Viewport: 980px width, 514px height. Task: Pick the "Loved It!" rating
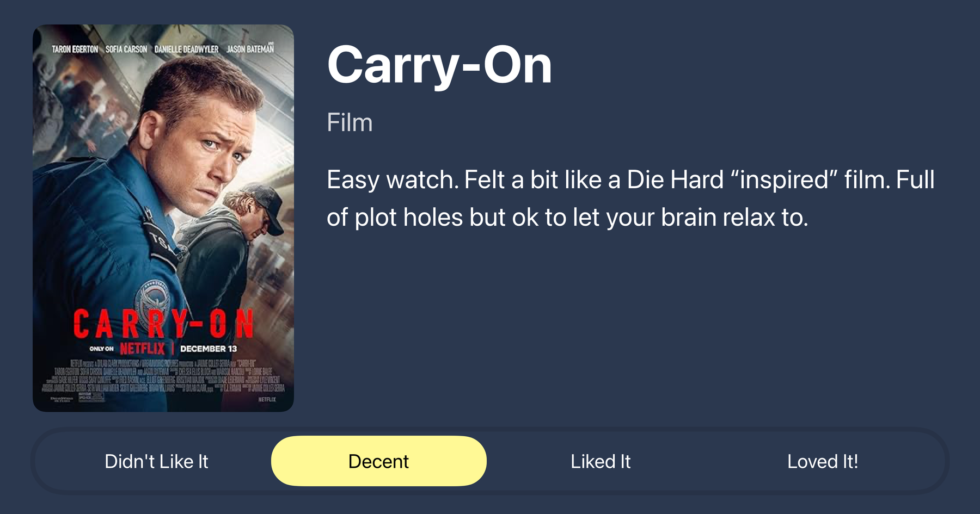pyautogui.click(x=822, y=461)
